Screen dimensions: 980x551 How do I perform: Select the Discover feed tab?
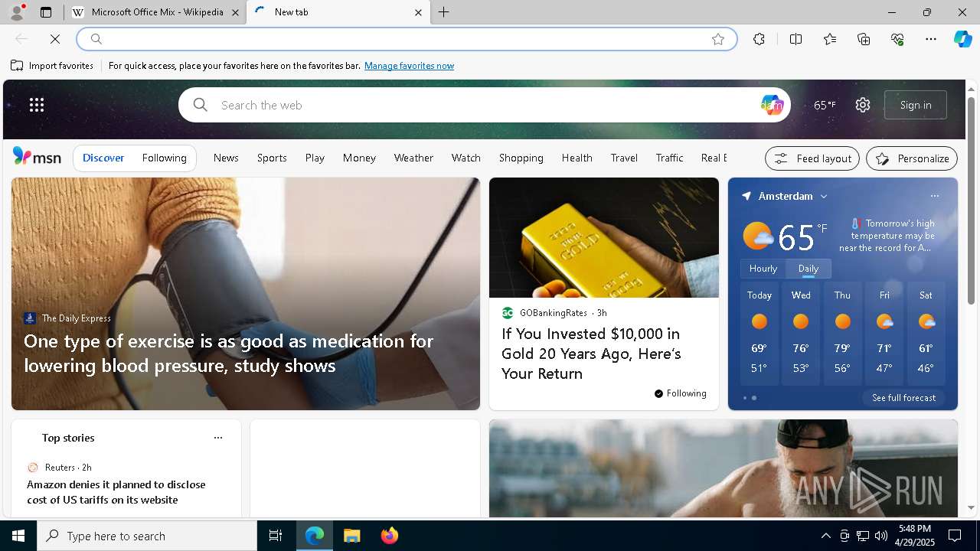coord(103,158)
